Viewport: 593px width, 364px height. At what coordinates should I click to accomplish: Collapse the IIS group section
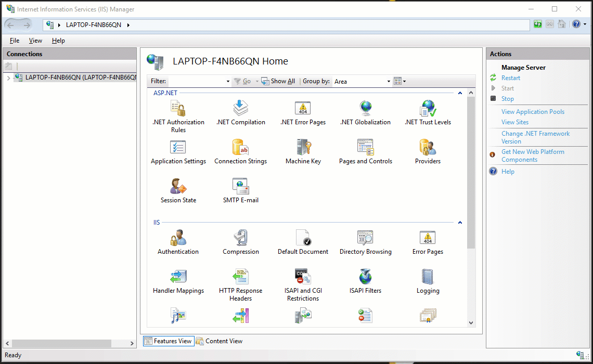pos(460,223)
